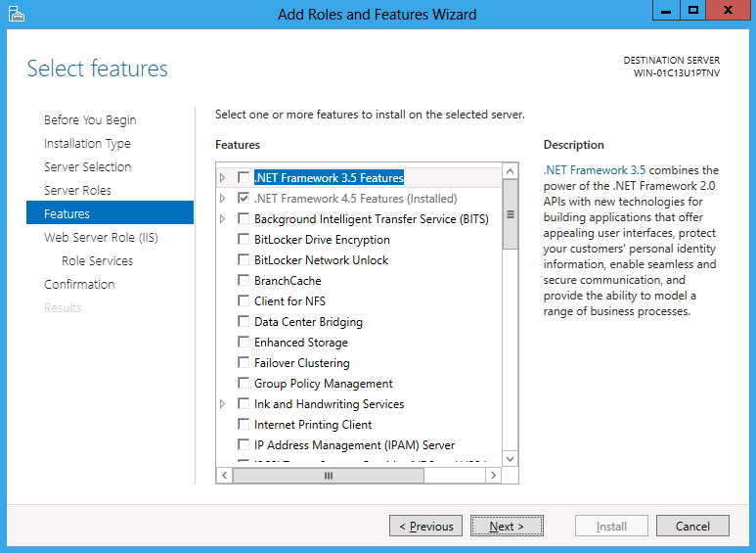Select the BitLocker Drive Encryption row label
The width and height of the screenshot is (756, 553).
coord(322,240)
